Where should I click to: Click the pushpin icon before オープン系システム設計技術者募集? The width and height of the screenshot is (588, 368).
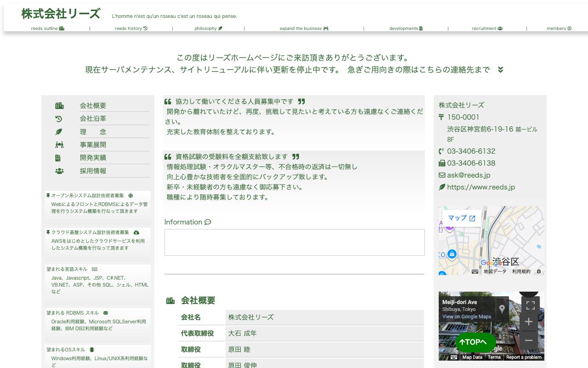pyautogui.click(x=48, y=195)
